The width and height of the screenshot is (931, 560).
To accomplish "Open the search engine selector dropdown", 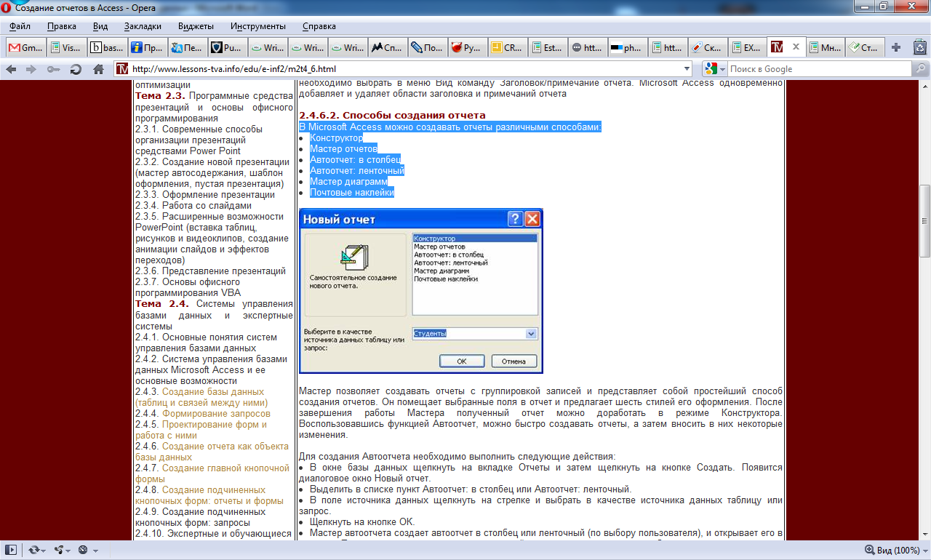I will pos(722,69).
